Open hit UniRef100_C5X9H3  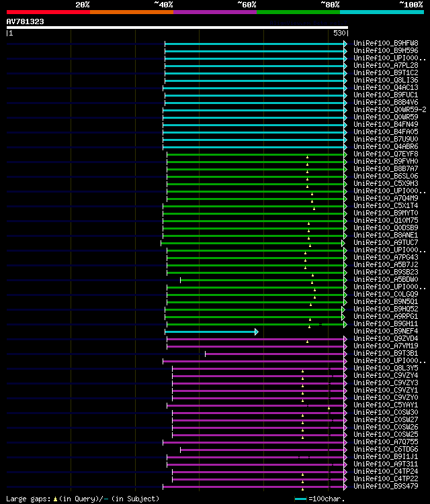pos(386,183)
